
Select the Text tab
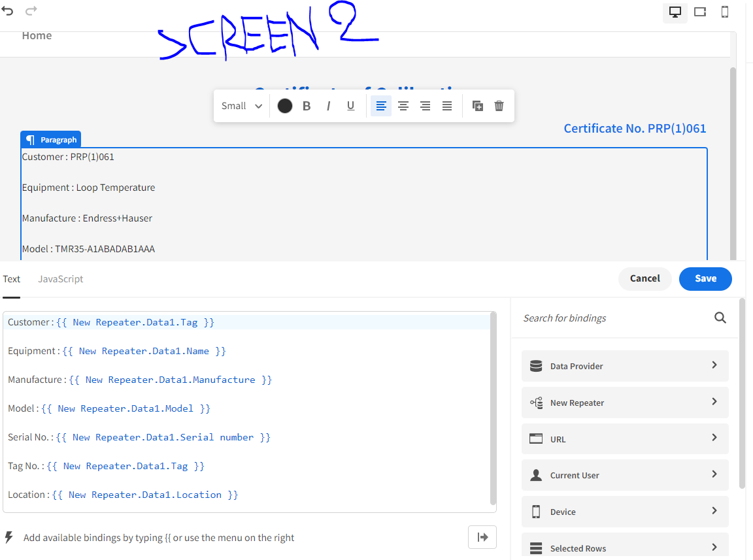pyautogui.click(x=11, y=279)
